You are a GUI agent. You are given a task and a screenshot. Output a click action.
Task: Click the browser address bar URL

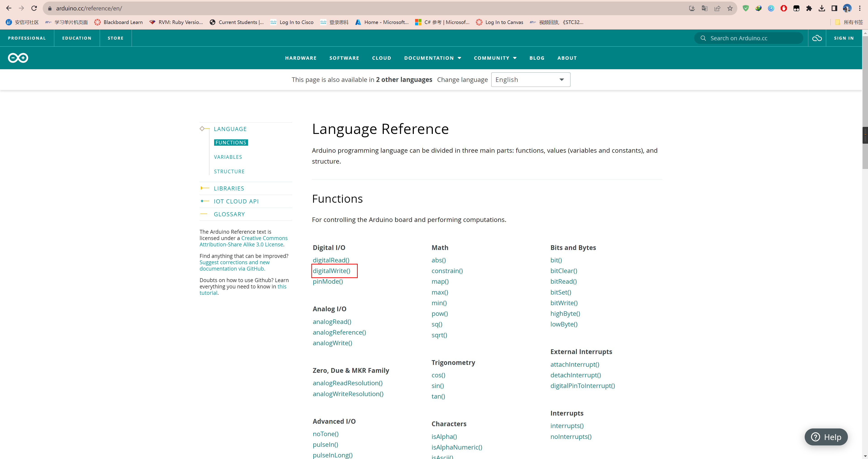tap(89, 8)
